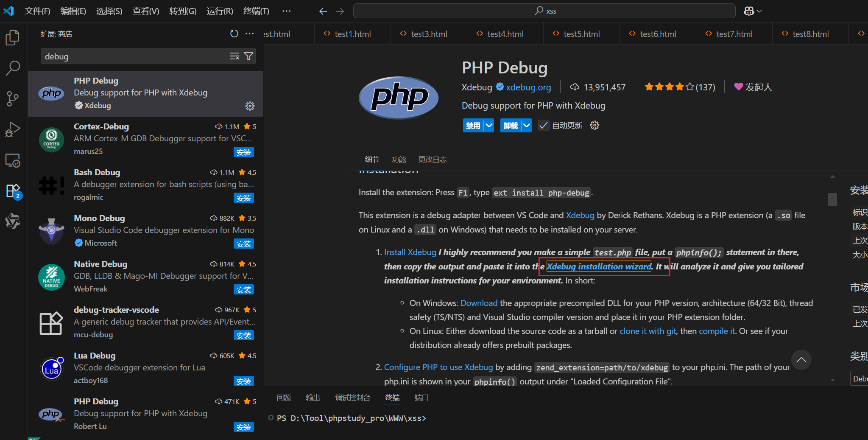The height and width of the screenshot is (440, 868).
Task: Open the extensions filter icon
Action: click(249, 56)
